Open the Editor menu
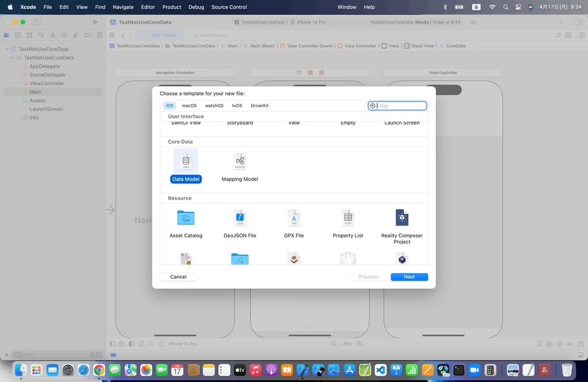 148,7
